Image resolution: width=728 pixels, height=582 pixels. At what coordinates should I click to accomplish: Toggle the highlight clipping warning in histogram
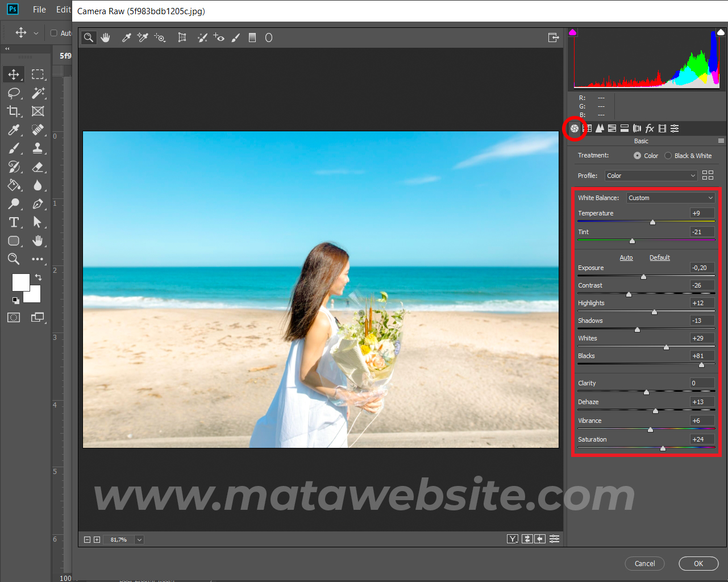click(721, 32)
